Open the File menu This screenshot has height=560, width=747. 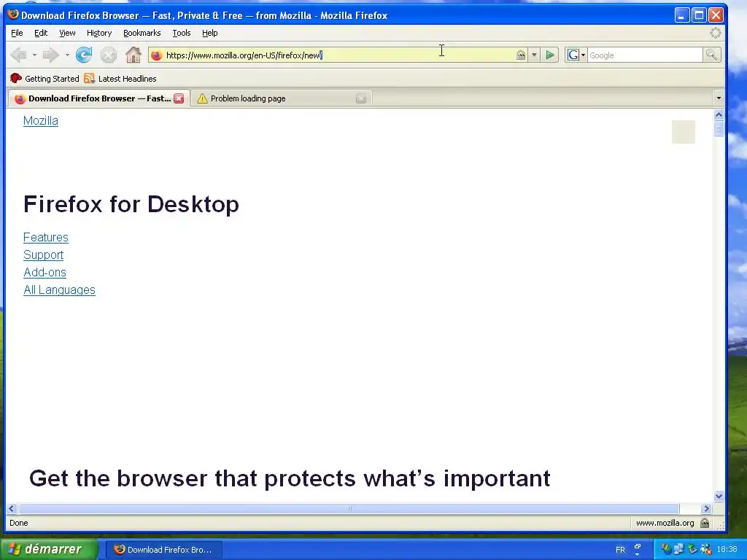[17, 33]
